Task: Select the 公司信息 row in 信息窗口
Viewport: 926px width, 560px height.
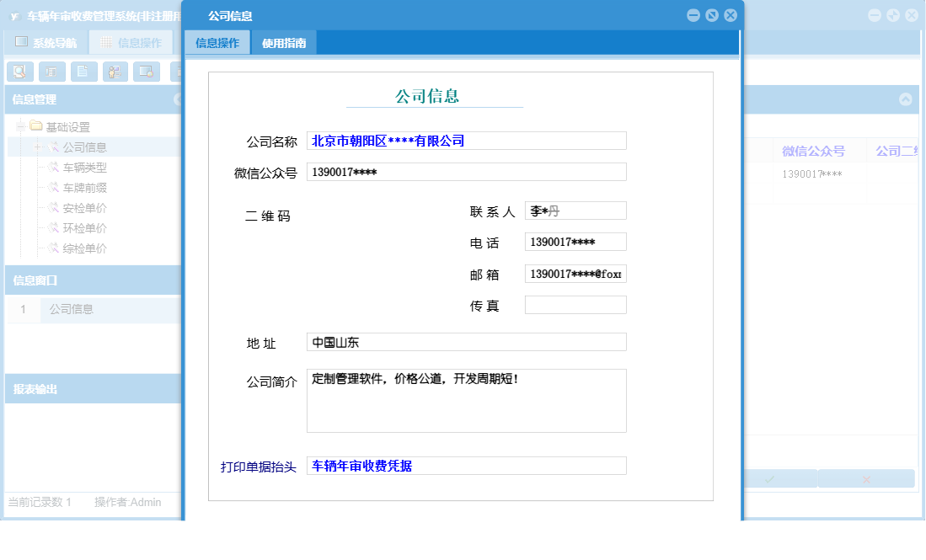Action: click(x=72, y=310)
